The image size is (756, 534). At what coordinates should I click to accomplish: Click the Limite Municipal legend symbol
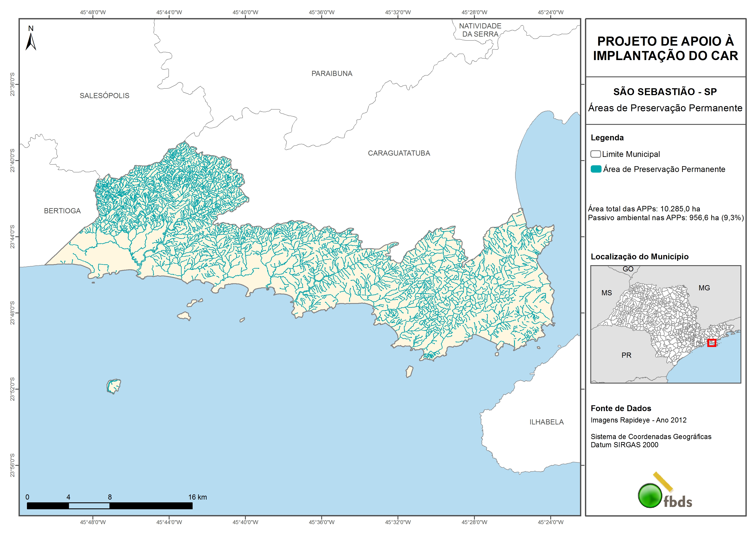(595, 154)
